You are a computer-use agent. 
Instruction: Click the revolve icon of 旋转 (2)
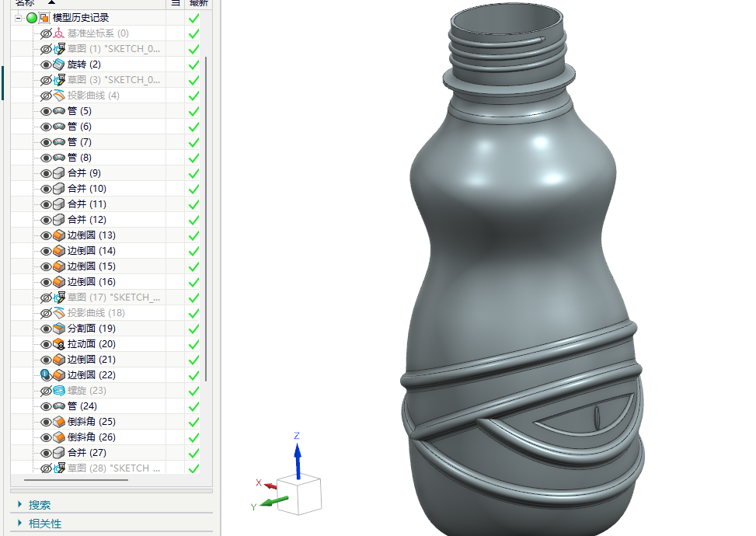[59, 64]
